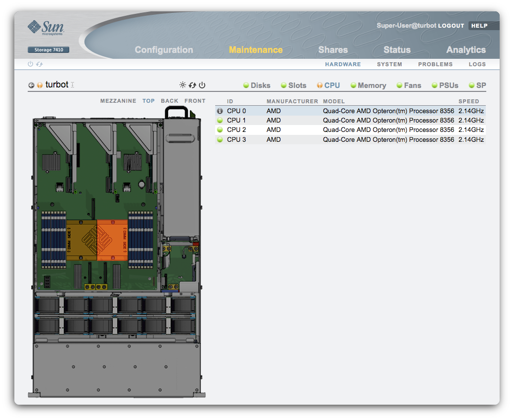512x420 pixels.
Task: Select the LOGS subtab
Action: click(x=477, y=64)
